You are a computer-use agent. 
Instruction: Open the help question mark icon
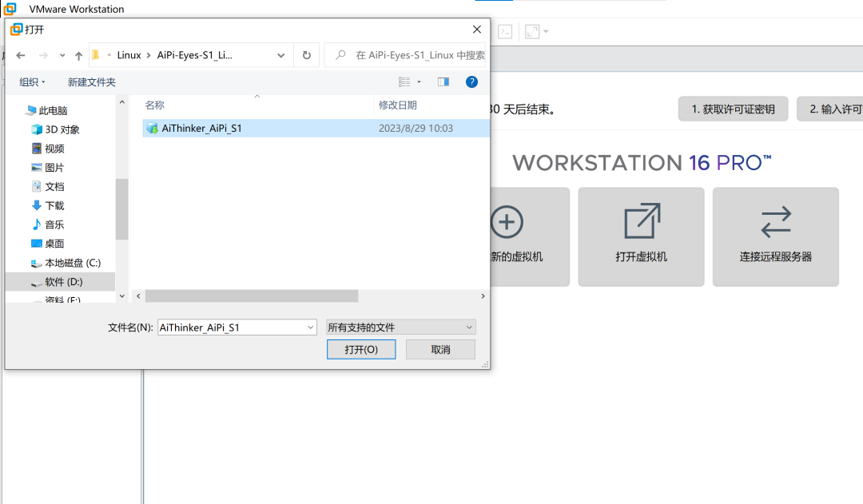tap(471, 81)
